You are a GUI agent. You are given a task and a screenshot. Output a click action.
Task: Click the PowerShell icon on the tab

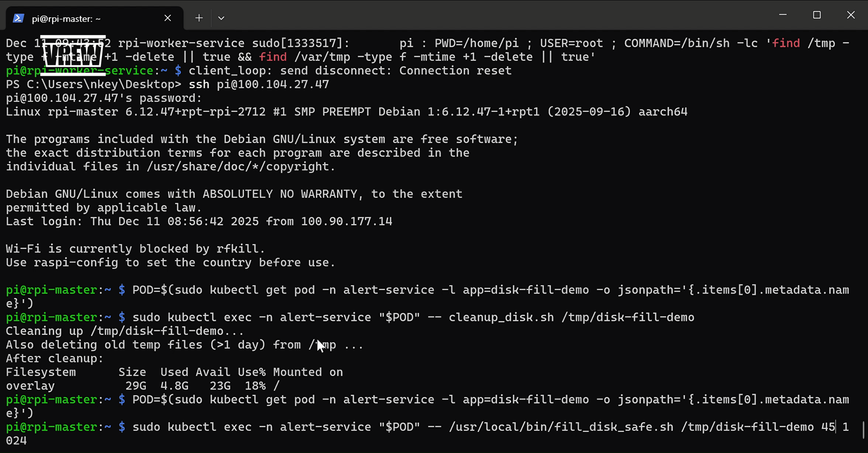pyautogui.click(x=18, y=18)
